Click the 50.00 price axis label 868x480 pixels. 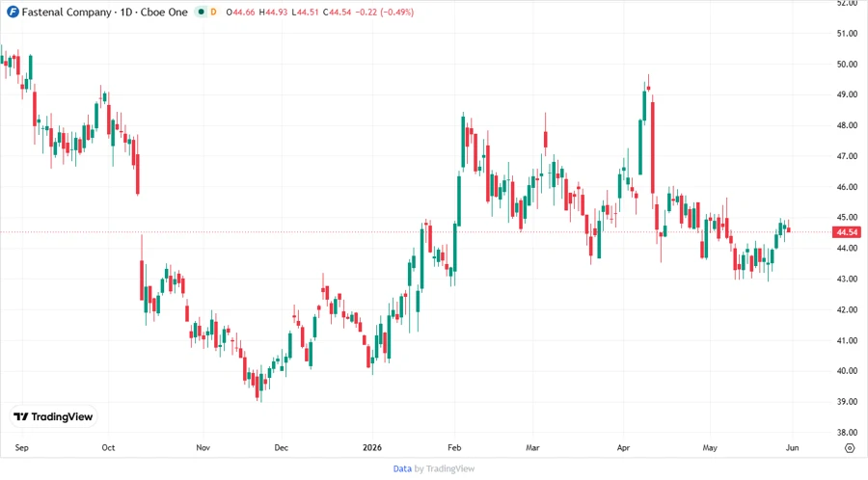(x=847, y=65)
